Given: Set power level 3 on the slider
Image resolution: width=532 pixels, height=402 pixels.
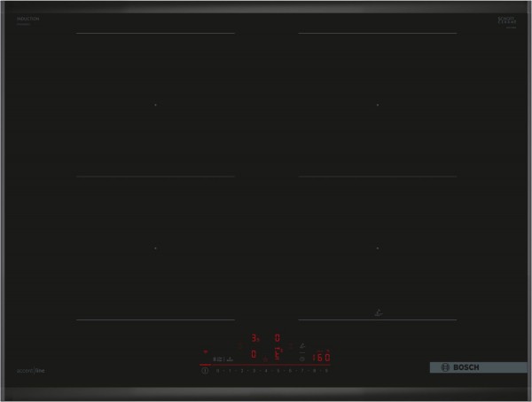Looking at the screenshot, I should click(254, 371).
